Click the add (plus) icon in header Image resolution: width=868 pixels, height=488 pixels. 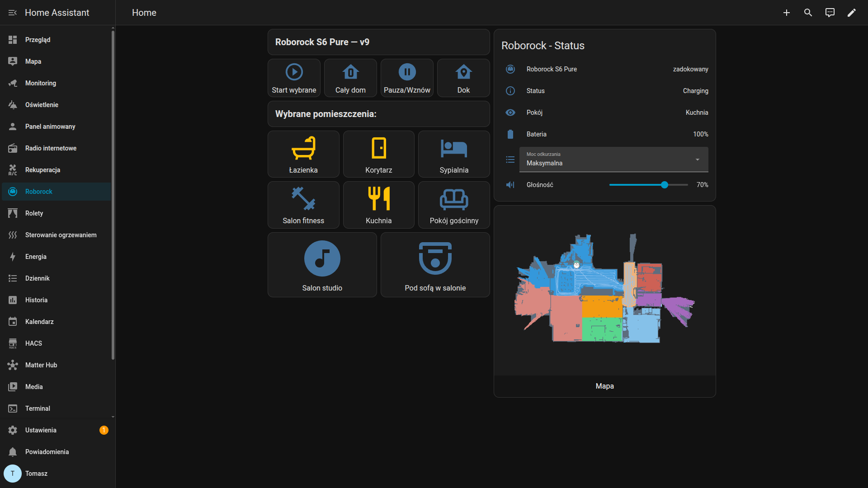787,13
